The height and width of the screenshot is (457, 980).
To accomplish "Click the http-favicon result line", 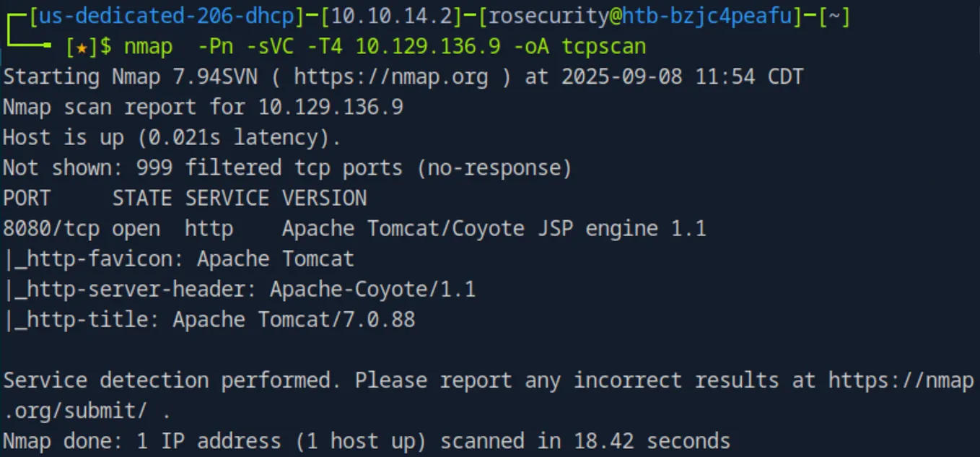I will 179,259.
